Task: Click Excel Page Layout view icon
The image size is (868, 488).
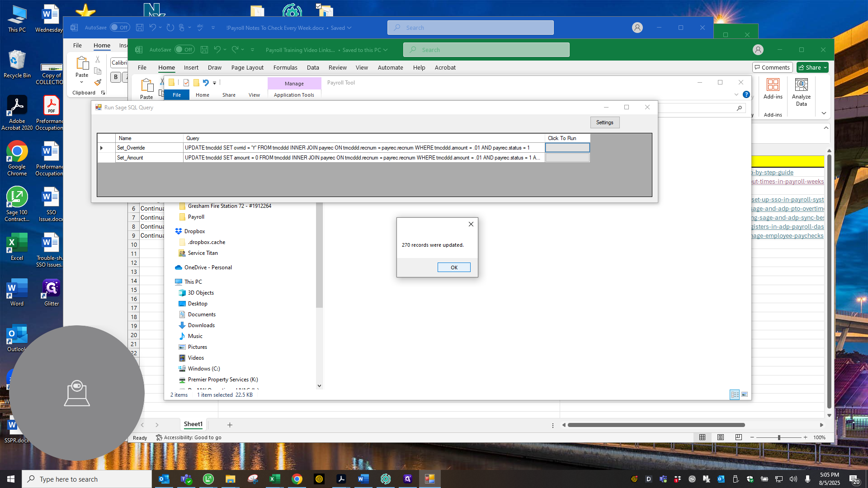Action: pos(720,437)
